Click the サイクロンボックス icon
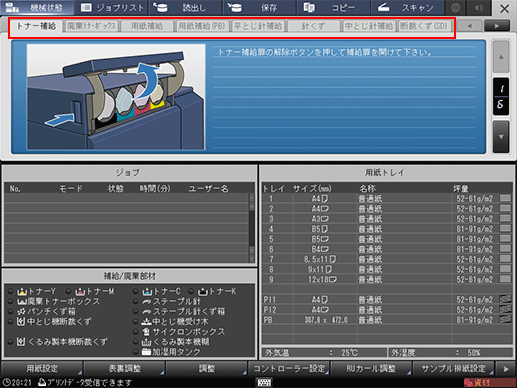 click(x=147, y=332)
